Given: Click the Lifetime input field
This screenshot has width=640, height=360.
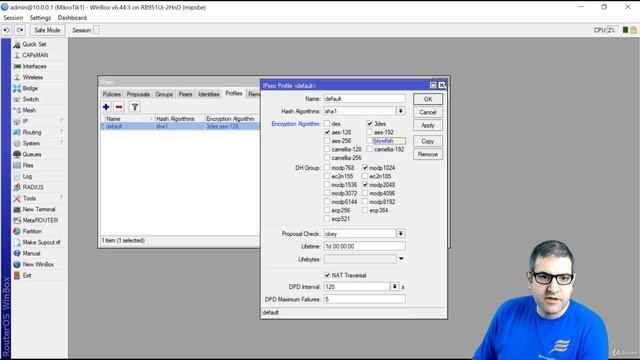Looking at the screenshot, I should 364,246.
